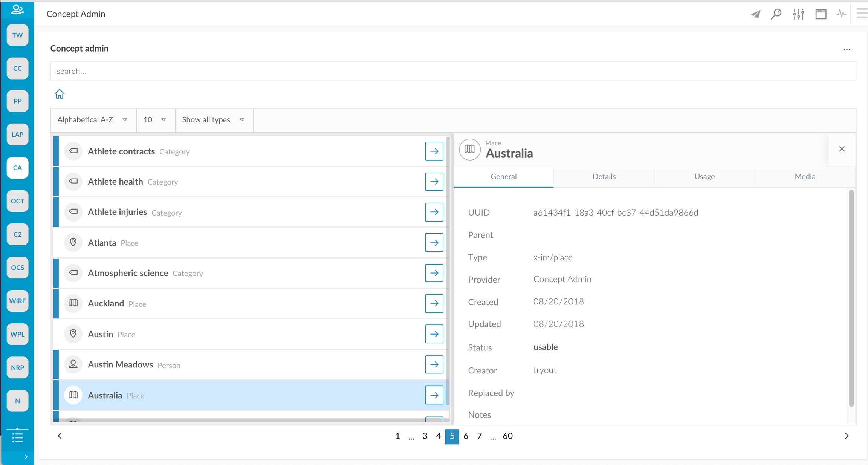Open Atlanta with its arrow button
Image resolution: width=868 pixels, height=465 pixels.
[x=434, y=242]
